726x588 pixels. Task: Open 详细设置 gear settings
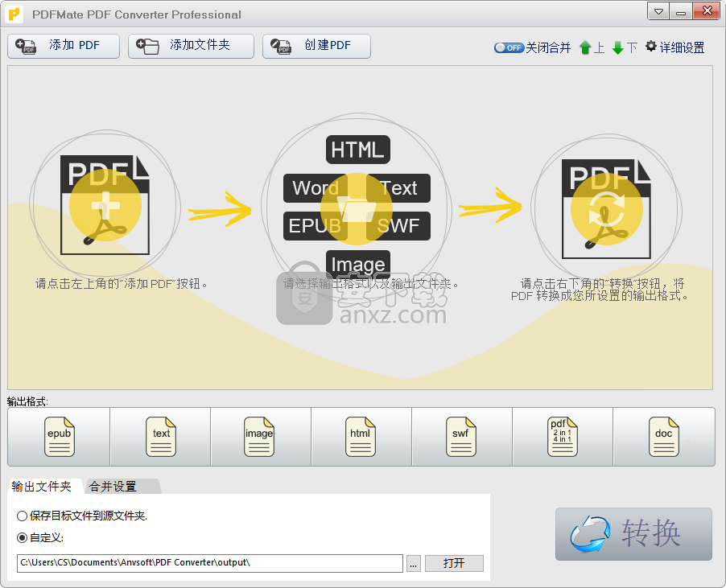pyautogui.click(x=675, y=47)
